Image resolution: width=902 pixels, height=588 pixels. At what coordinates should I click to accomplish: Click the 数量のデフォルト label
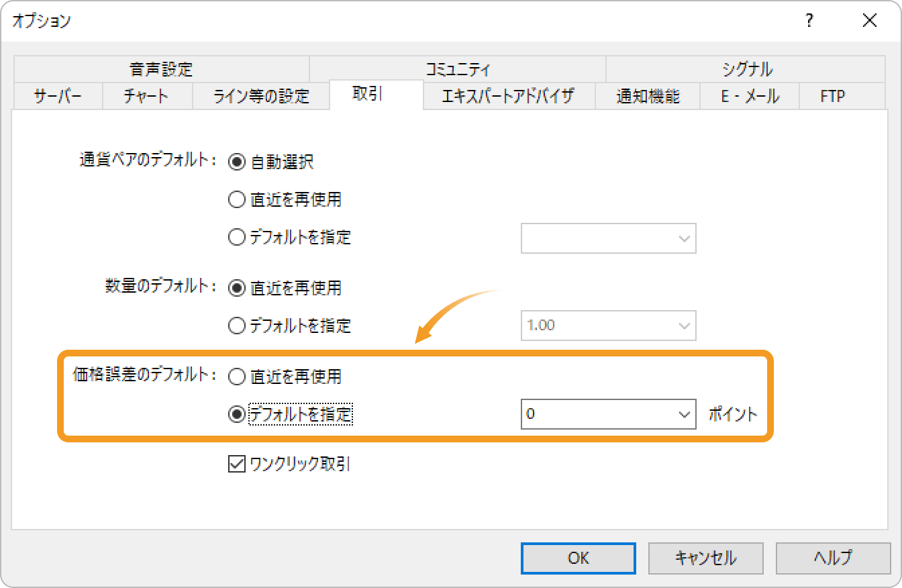[161, 287]
